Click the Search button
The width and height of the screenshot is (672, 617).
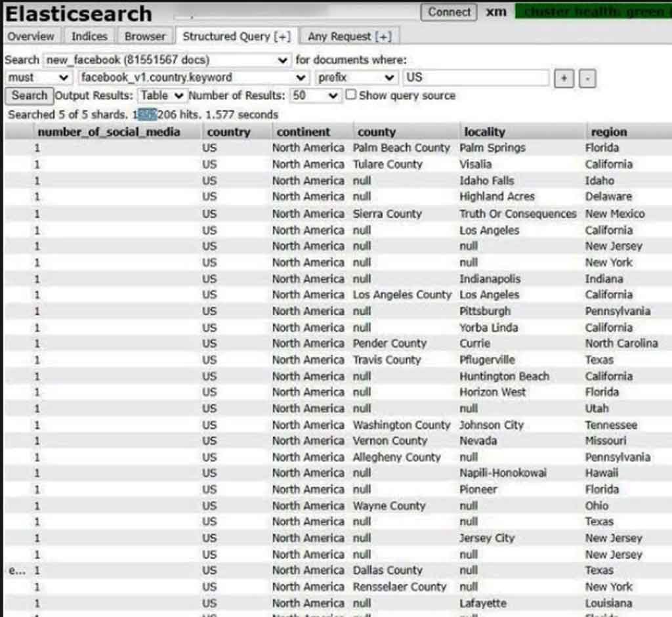point(29,96)
